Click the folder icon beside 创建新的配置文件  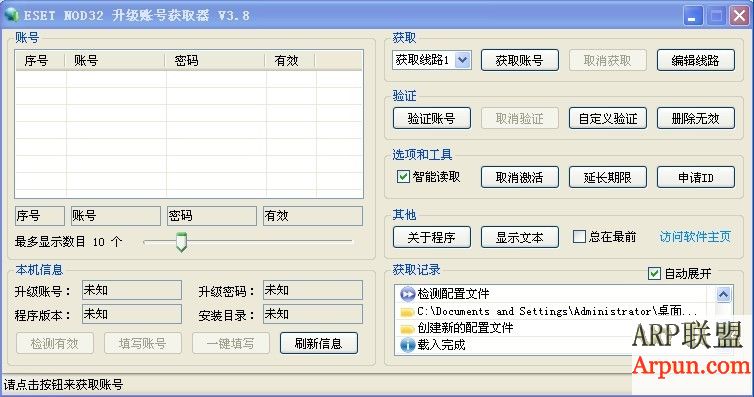(x=407, y=329)
